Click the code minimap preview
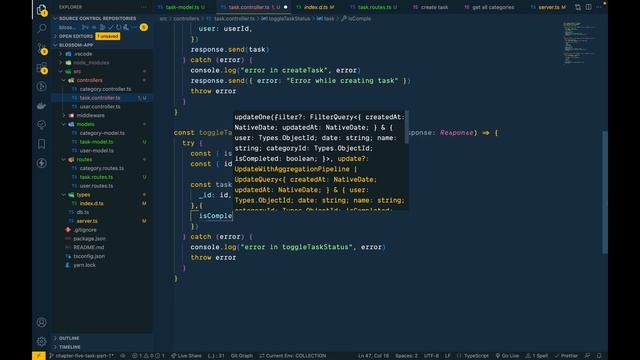This screenshot has width=640, height=360. pyautogui.click(x=580, y=43)
